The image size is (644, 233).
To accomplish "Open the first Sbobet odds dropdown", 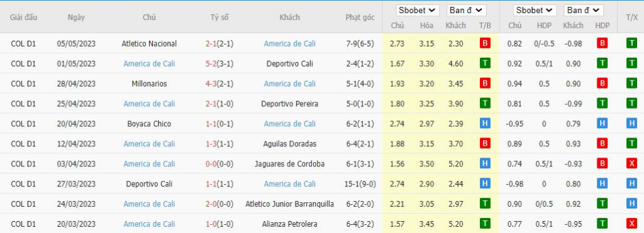I will [x=418, y=10].
